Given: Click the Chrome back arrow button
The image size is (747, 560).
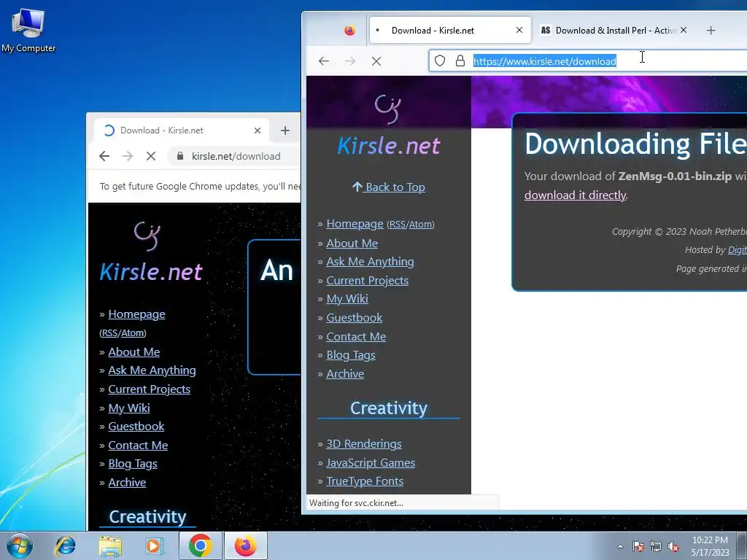Looking at the screenshot, I should [x=104, y=156].
